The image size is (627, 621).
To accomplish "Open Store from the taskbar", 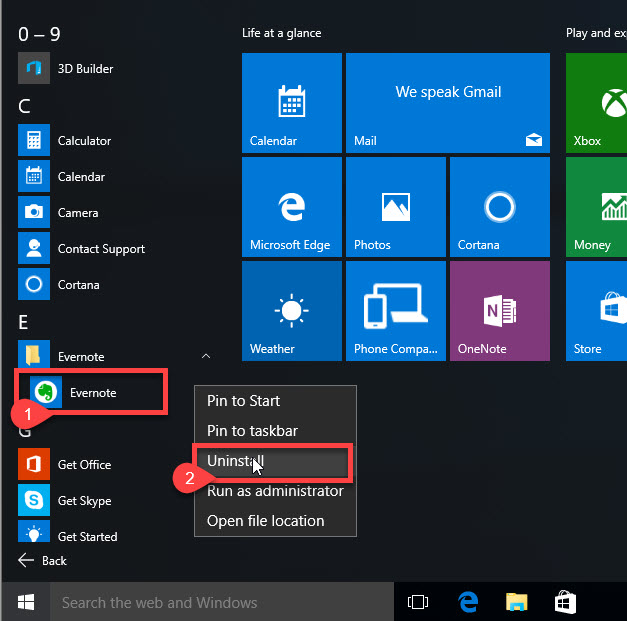I will tap(565, 602).
